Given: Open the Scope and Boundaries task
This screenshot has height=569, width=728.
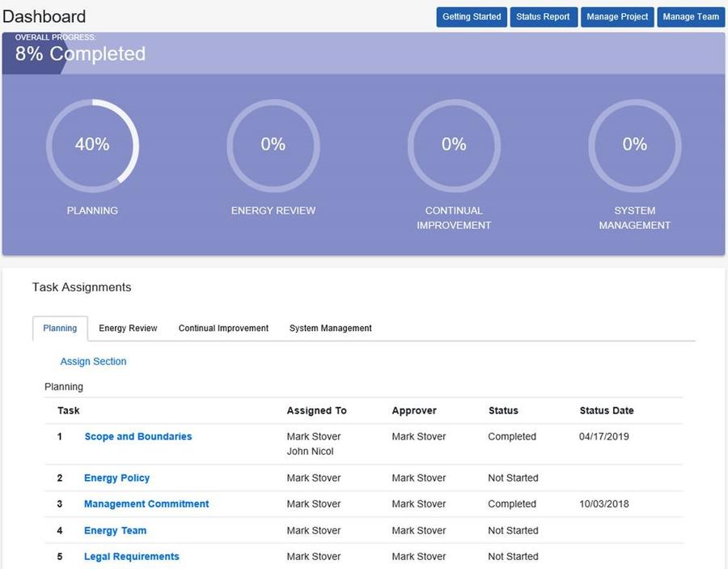Looking at the screenshot, I should point(138,436).
